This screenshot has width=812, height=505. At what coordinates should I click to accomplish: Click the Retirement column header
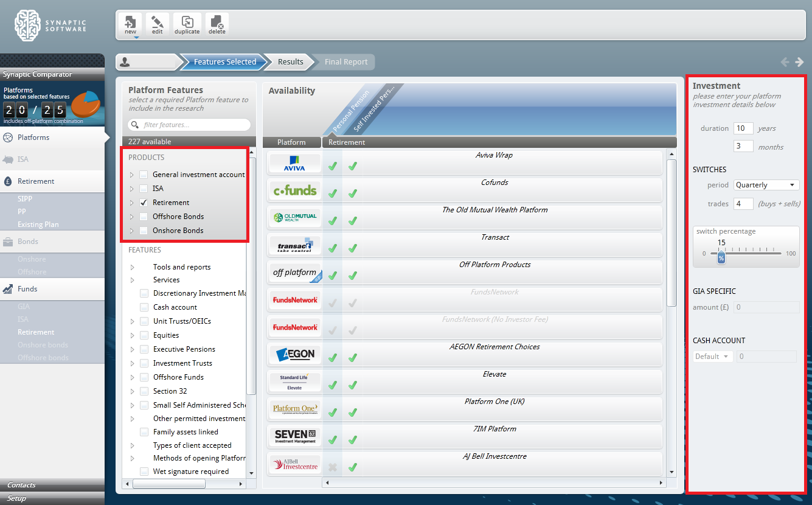(x=499, y=142)
